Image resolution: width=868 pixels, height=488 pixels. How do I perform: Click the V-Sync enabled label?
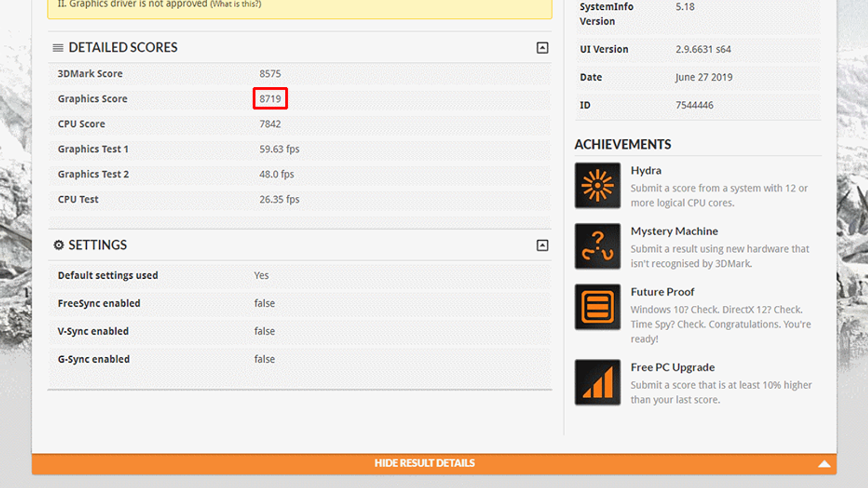pos(93,331)
